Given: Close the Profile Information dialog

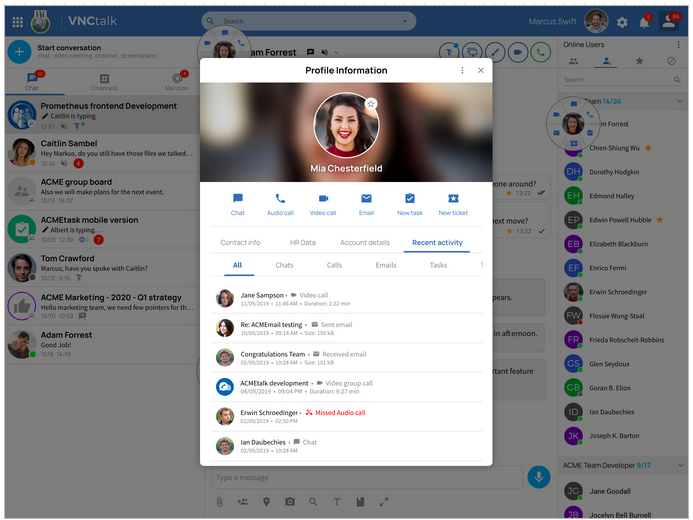Looking at the screenshot, I should (x=481, y=70).
